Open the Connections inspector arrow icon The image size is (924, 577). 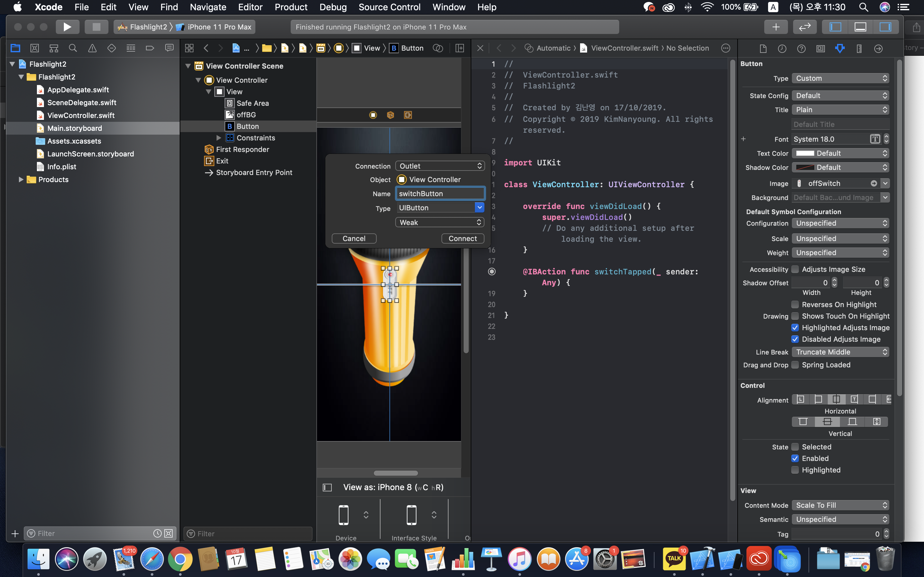tap(878, 48)
